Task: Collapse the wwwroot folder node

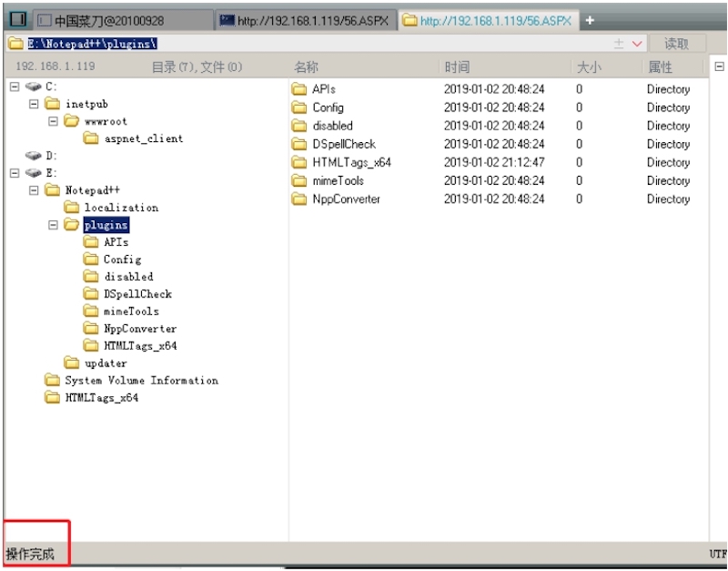Action: point(53,121)
